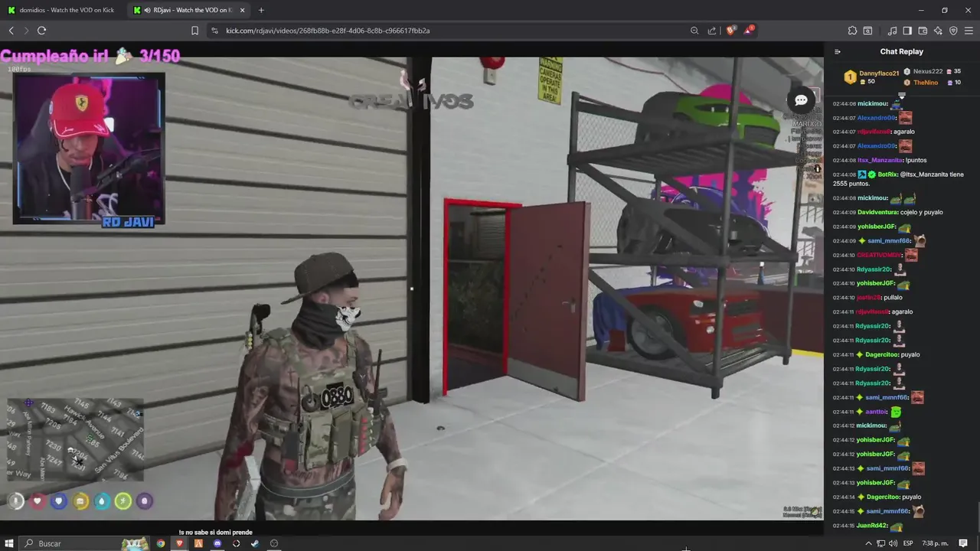Toggle chat bubble overlay on video
The width and height of the screenshot is (980, 551).
click(801, 100)
